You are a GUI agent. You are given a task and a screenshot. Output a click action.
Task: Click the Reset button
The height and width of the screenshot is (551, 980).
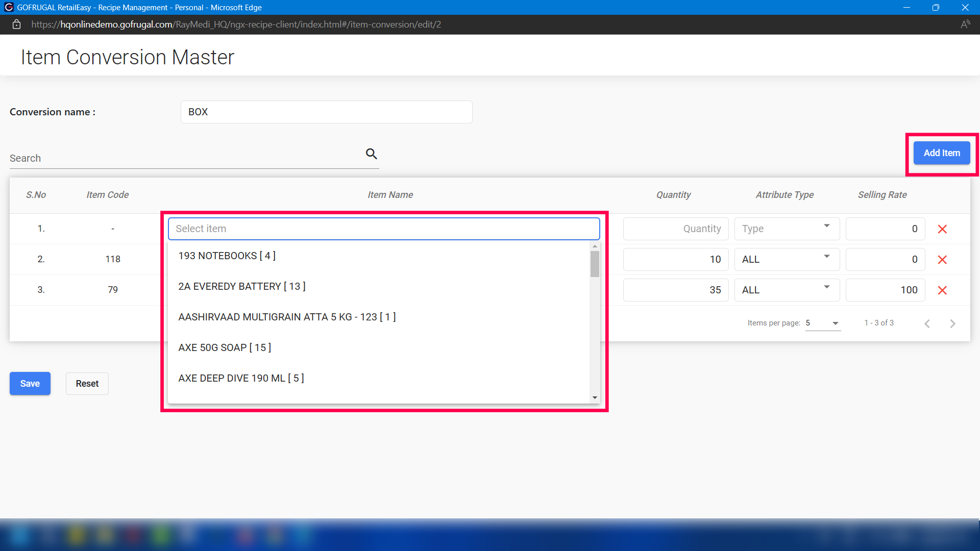click(87, 384)
